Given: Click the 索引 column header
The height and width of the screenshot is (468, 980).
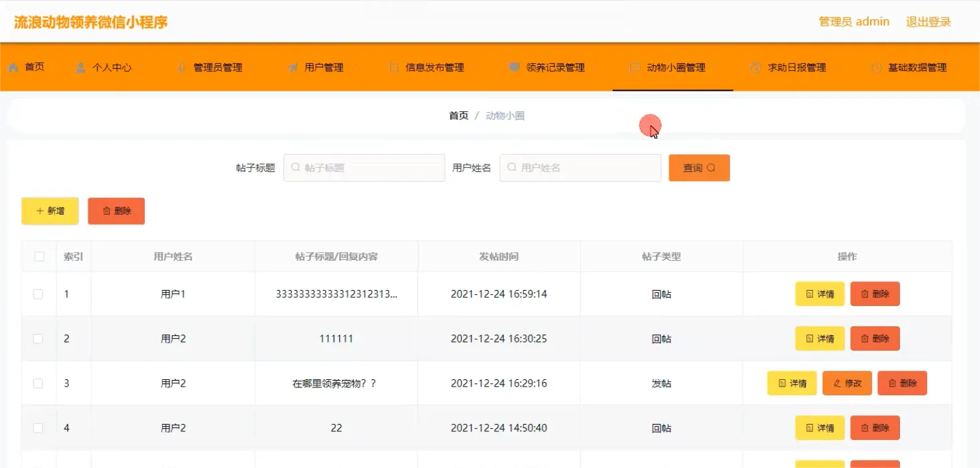Looking at the screenshot, I should coord(73,257).
